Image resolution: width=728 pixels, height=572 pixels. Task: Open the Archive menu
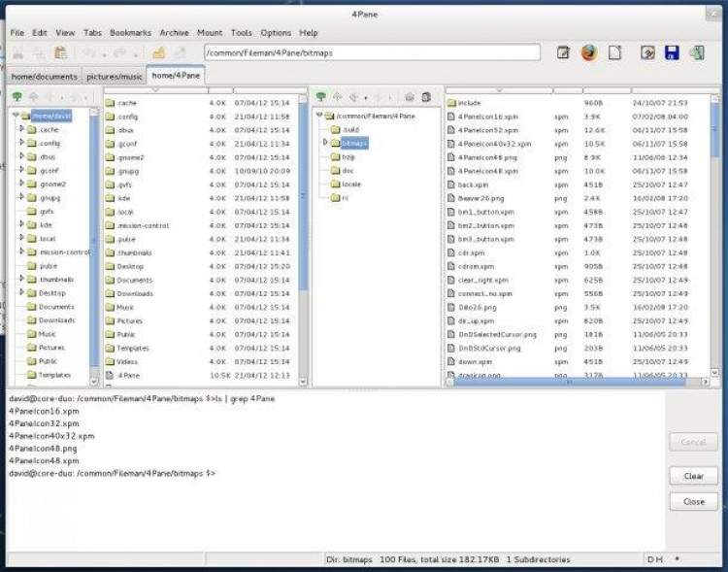tap(174, 32)
